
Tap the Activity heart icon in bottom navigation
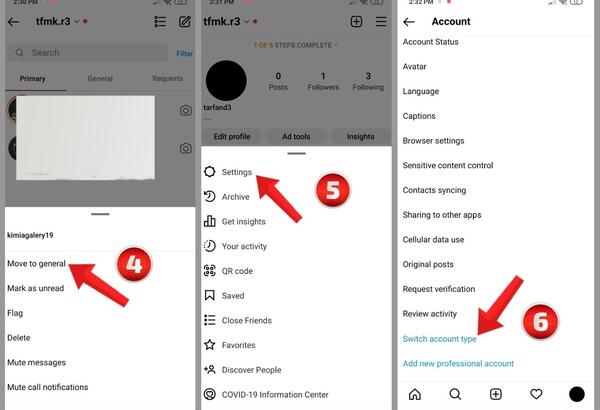(536, 394)
